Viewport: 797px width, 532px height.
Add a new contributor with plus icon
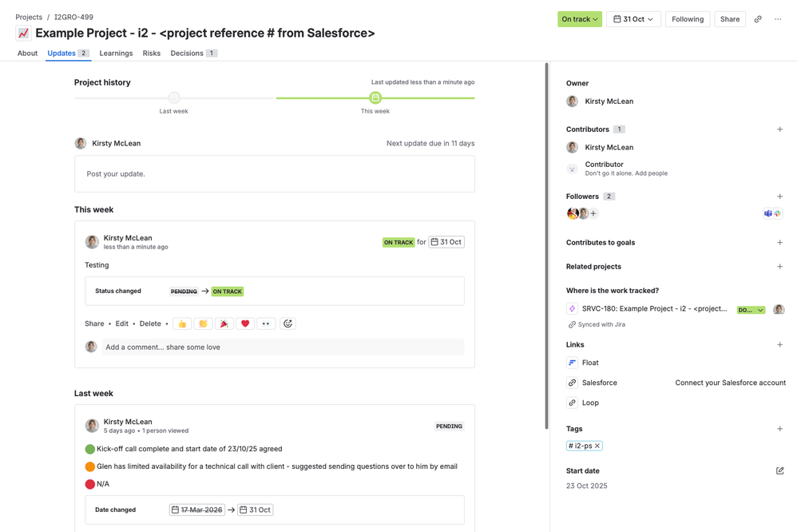[x=779, y=129]
